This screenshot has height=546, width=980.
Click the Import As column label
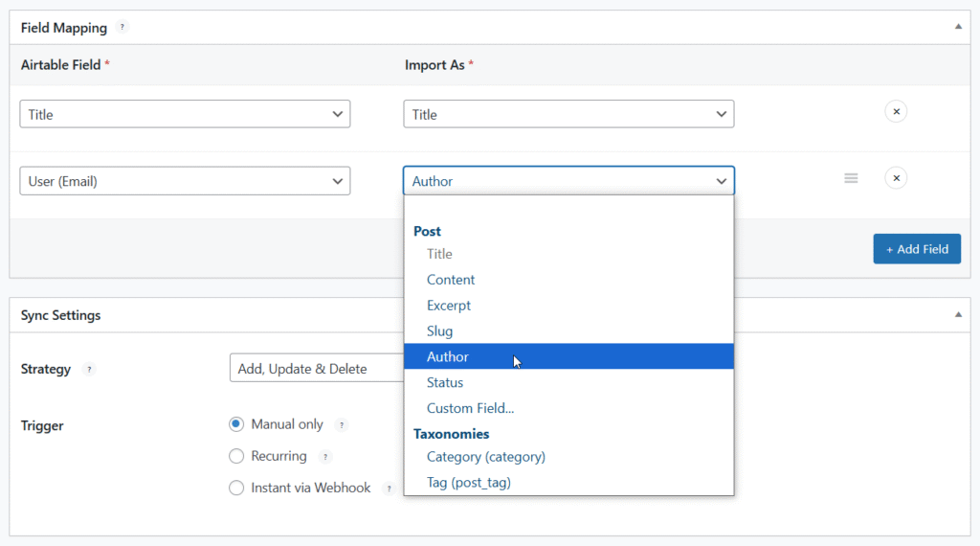click(434, 64)
